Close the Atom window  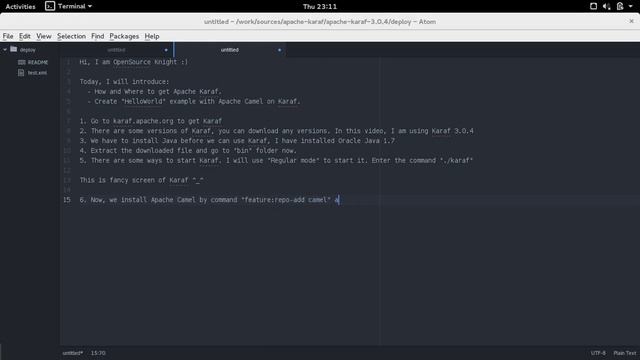pyautogui.click(x=631, y=21)
